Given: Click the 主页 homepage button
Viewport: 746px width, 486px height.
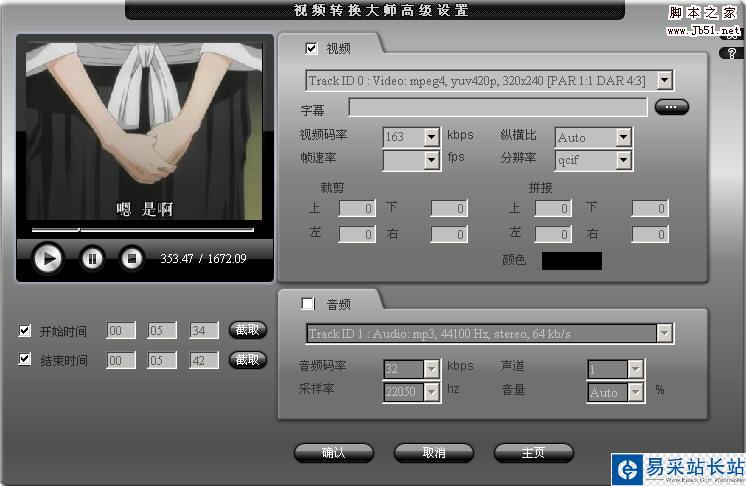Looking at the screenshot, I should coord(533,453).
